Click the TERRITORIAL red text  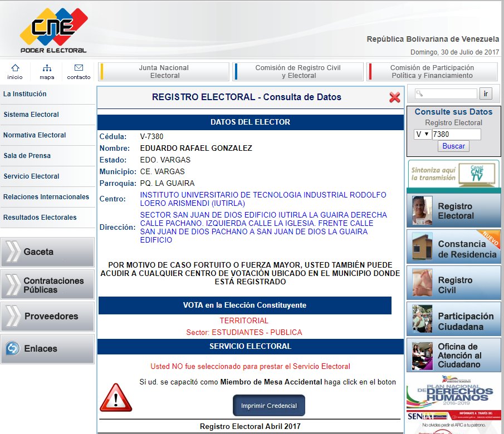(x=244, y=320)
